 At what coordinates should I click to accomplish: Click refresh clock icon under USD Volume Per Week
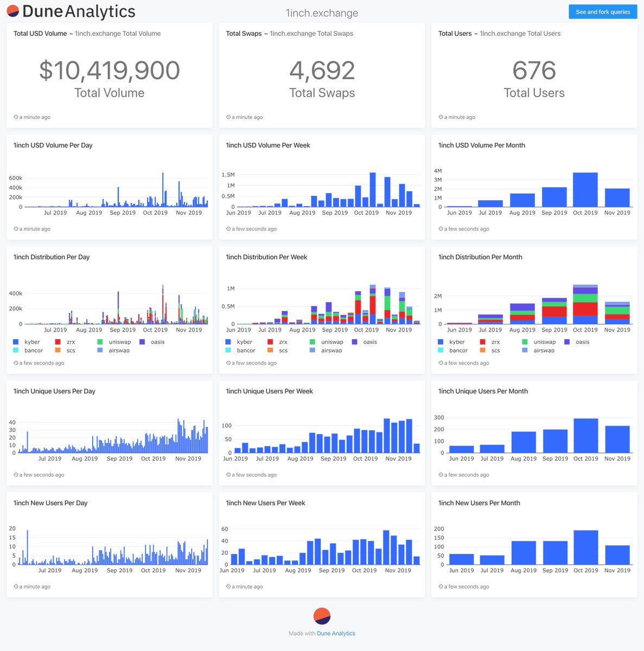coord(228,229)
